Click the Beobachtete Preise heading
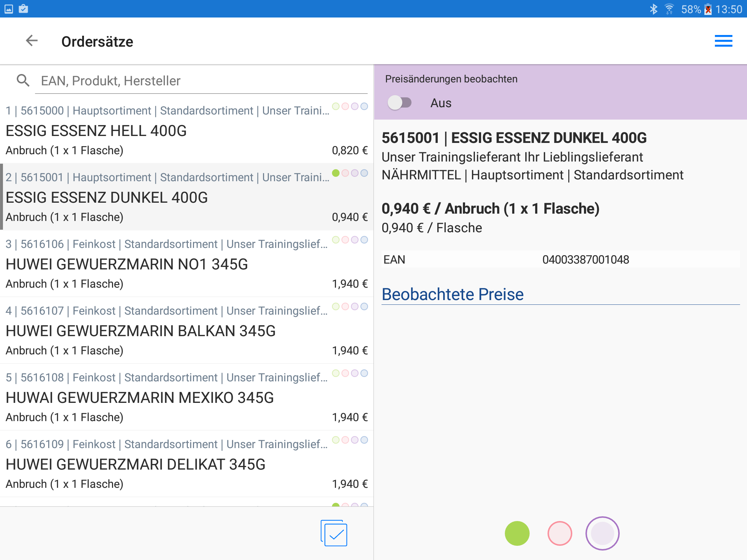747x560 pixels. pyautogui.click(x=452, y=294)
